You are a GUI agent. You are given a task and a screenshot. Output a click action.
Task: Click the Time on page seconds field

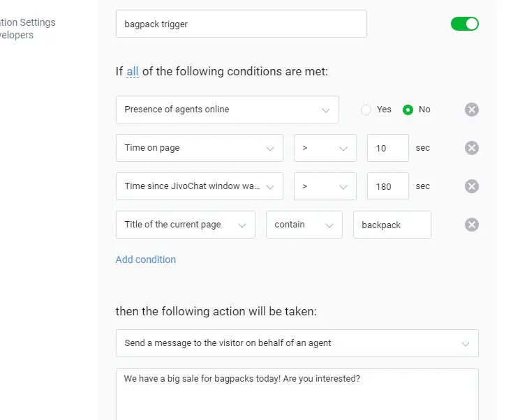[x=387, y=148]
